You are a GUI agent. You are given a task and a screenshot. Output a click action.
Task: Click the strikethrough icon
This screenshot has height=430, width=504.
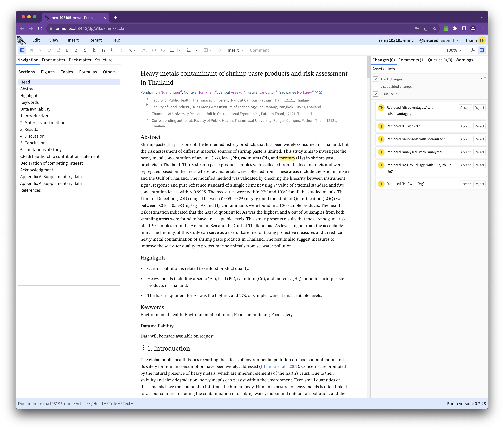coord(121,50)
